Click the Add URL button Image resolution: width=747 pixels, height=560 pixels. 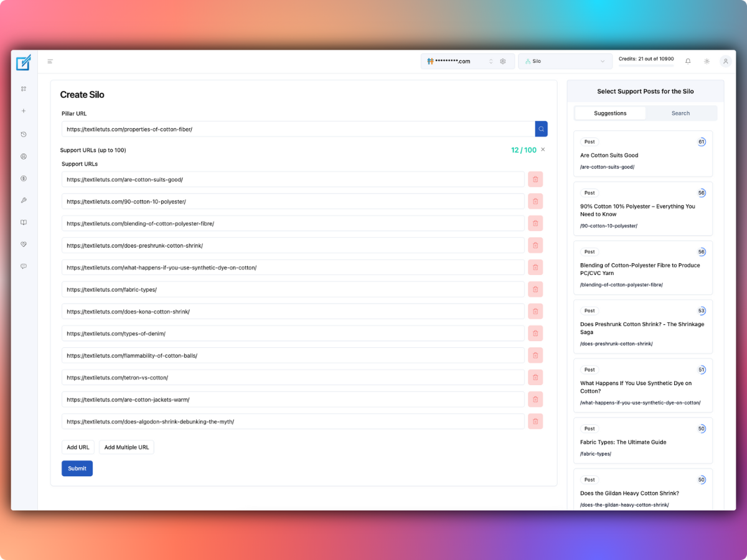click(78, 447)
